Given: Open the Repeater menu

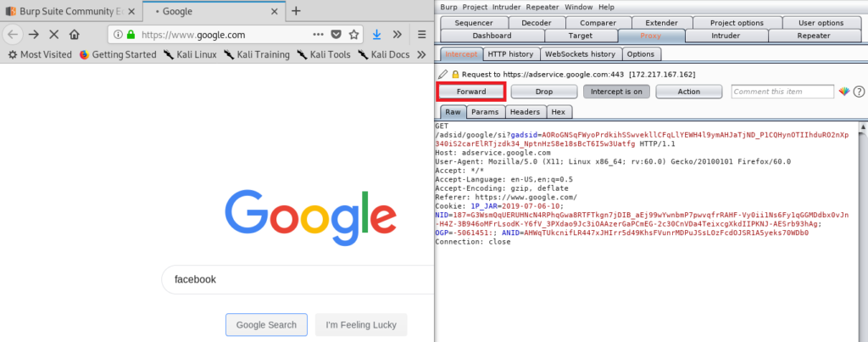Looking at the screenshot, I should [543, 7].
